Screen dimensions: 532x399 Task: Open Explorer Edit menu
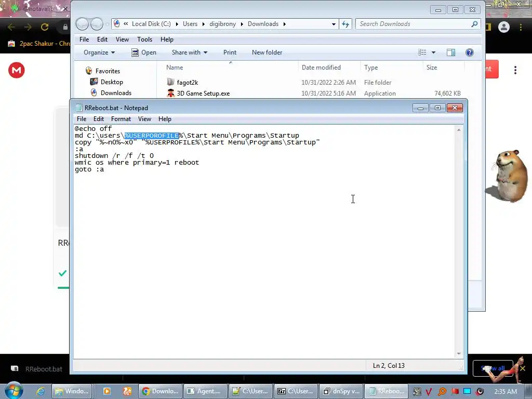tap(102, 39)
